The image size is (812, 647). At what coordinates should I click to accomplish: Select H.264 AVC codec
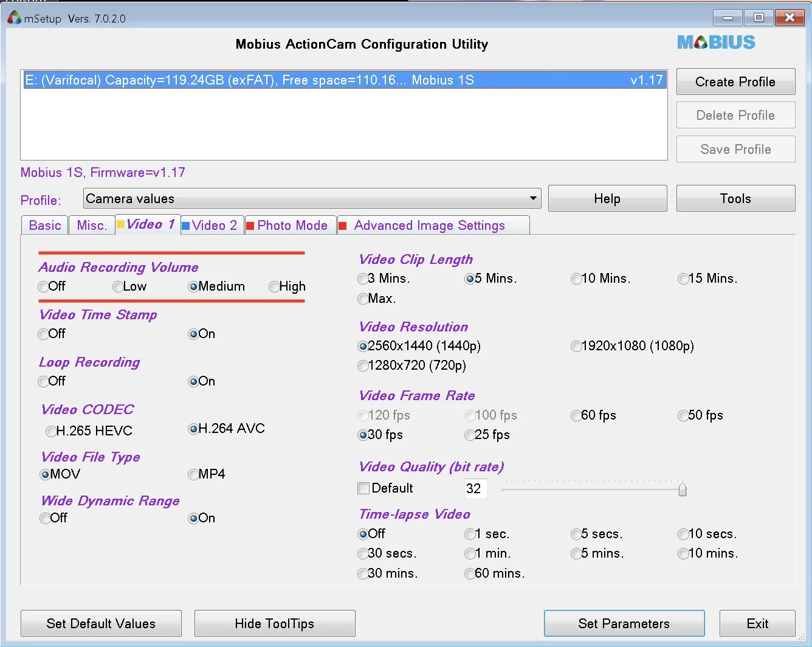(193, 429)
